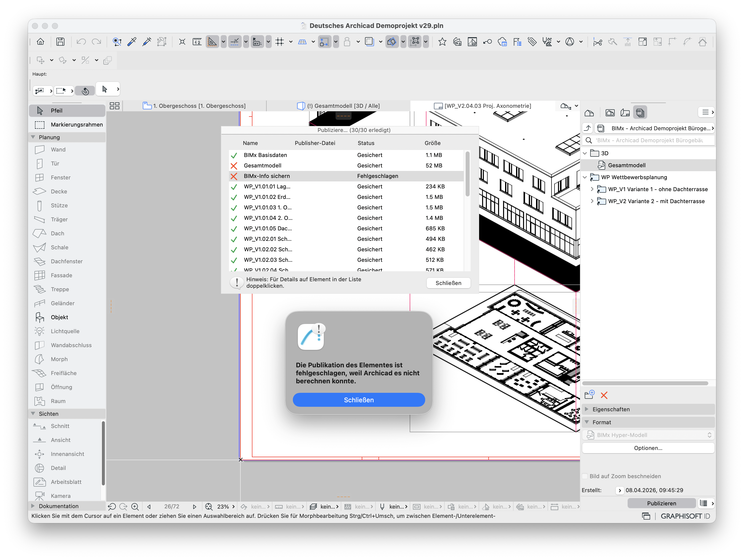Select the Fenster tool
Image resolution: width=744 pixels, height=560 pixels.
pyautogui.click(x=67, y=177)
